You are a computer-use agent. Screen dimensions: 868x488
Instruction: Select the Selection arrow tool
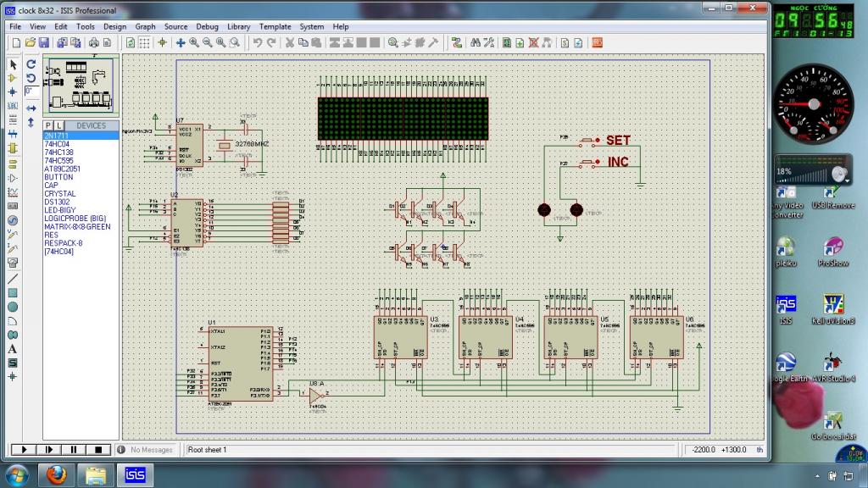[x=13, y=64]
